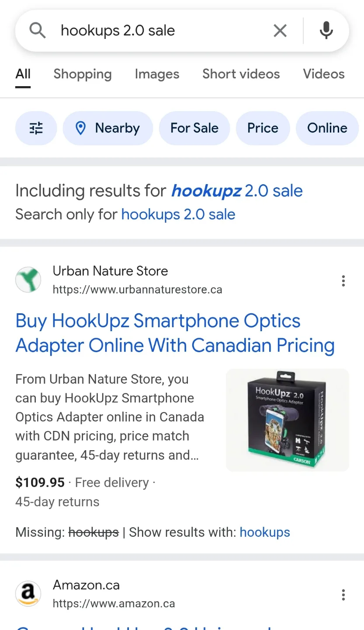The height and width of the screenshot is (630, 364).
Task: Search only for hookups 2.0 sale
Action: coord(178,214)
